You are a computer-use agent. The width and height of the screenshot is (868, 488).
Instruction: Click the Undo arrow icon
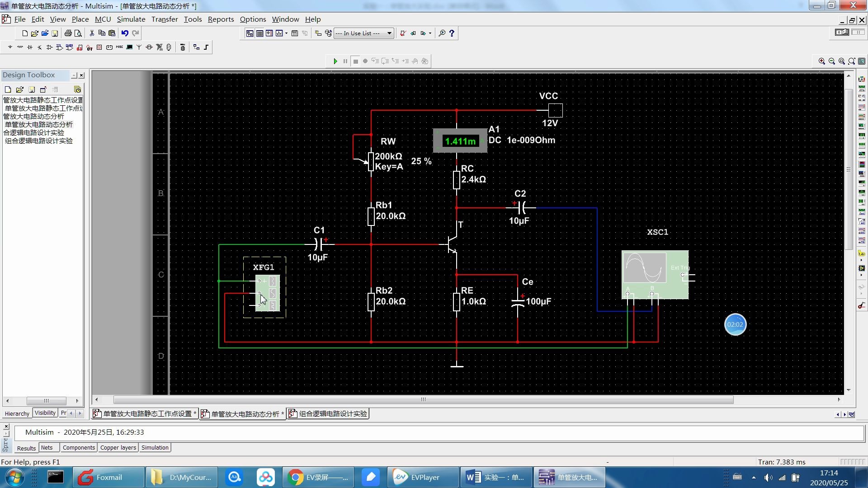(125, 33)
